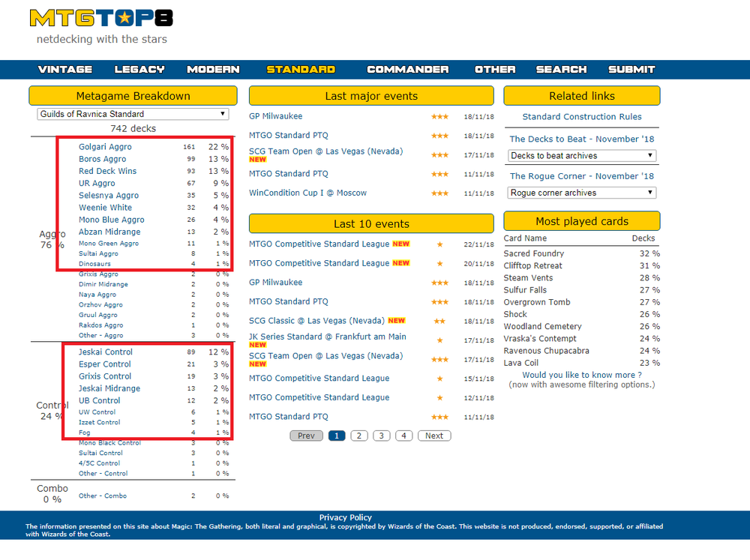Click the star icon beside JK Series Standard
Image resolution: width=750 pixels, height=560 pixels.
tap(439, 340)
